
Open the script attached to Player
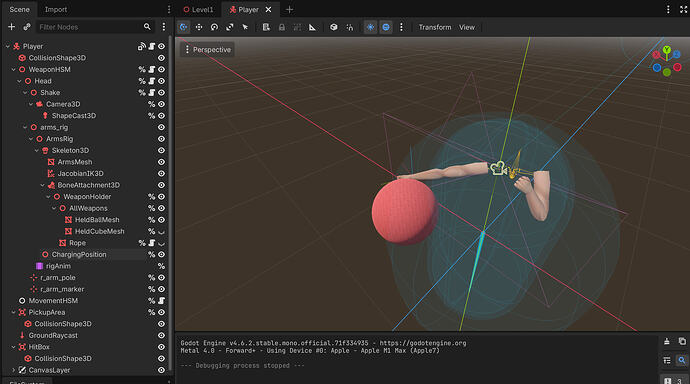click(x=151, y=46)
